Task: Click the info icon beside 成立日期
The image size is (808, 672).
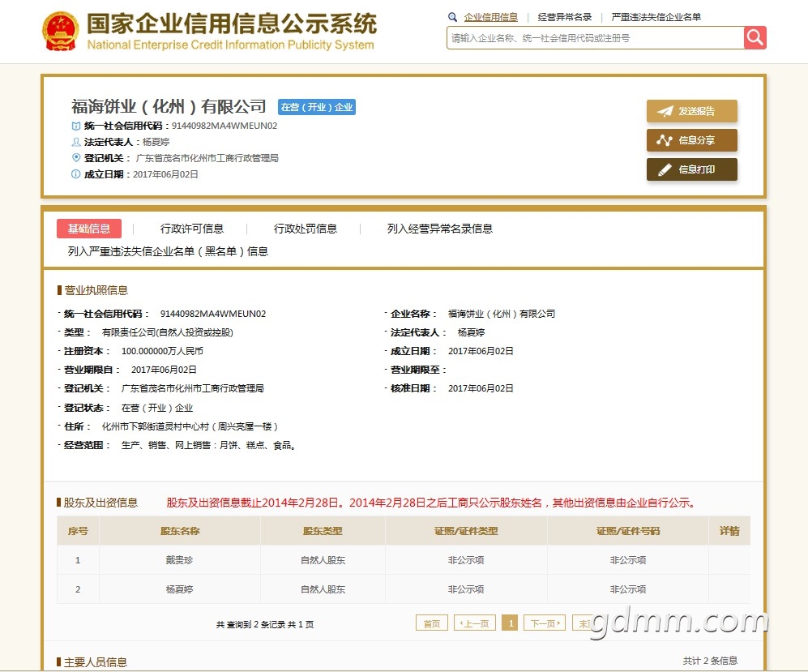Action: 75,174
